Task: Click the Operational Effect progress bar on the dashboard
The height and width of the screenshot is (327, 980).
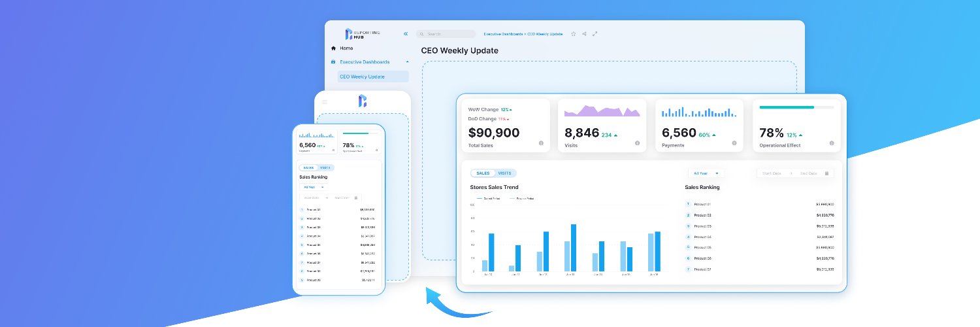Action: click(796, 107)
